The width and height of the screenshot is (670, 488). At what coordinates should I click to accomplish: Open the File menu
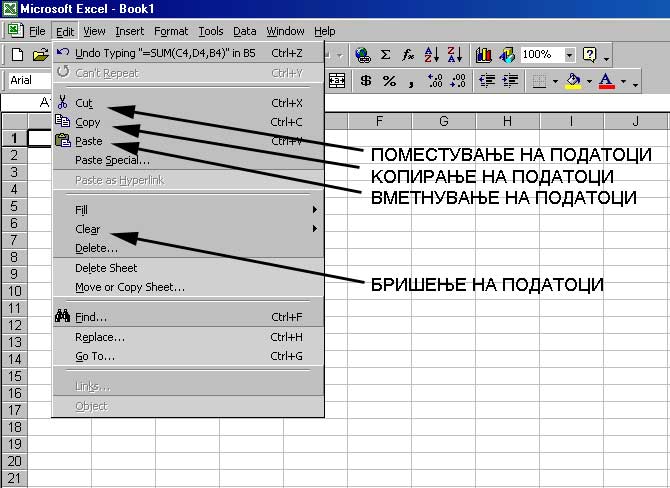[37, 31]
